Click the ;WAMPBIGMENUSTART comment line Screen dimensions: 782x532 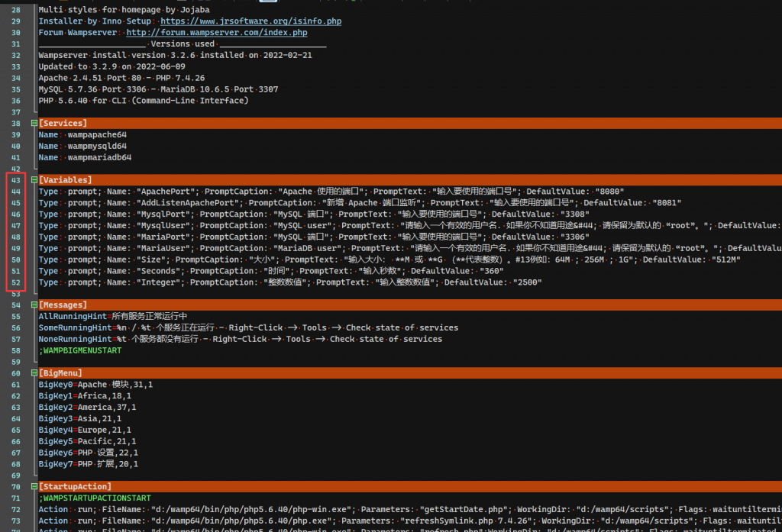click(79, 350)
